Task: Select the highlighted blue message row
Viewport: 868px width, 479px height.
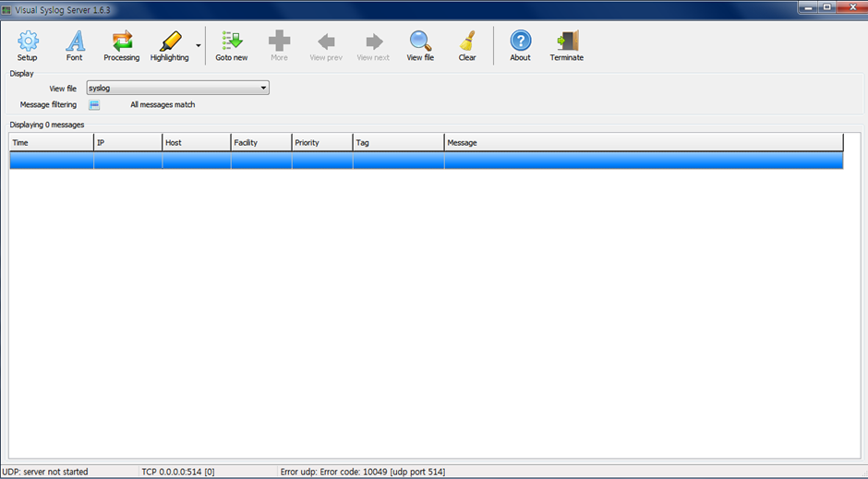Action: (x=427, y=161)
